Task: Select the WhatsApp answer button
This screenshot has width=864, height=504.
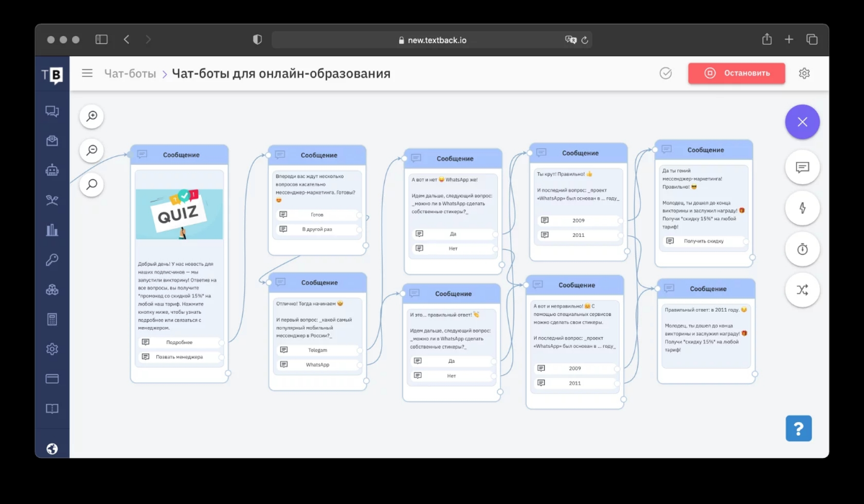Action: pos(317,364)
